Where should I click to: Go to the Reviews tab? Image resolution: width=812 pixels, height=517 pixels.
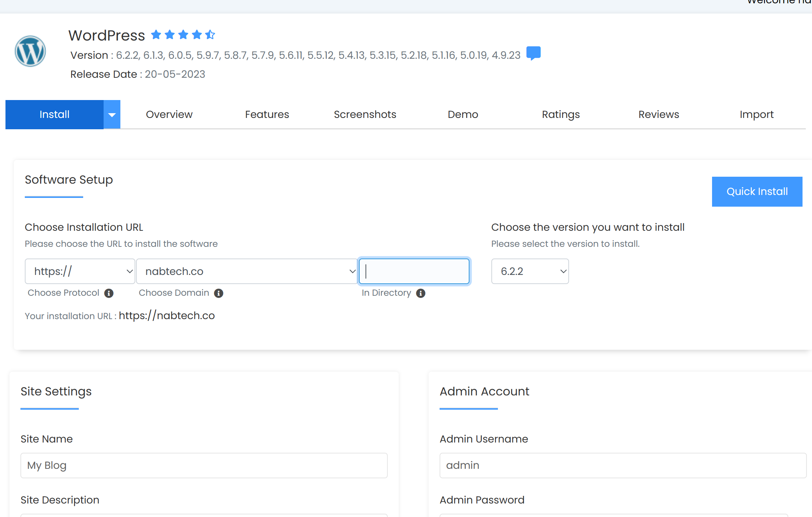pyautogui.click(x=659, y=115)
